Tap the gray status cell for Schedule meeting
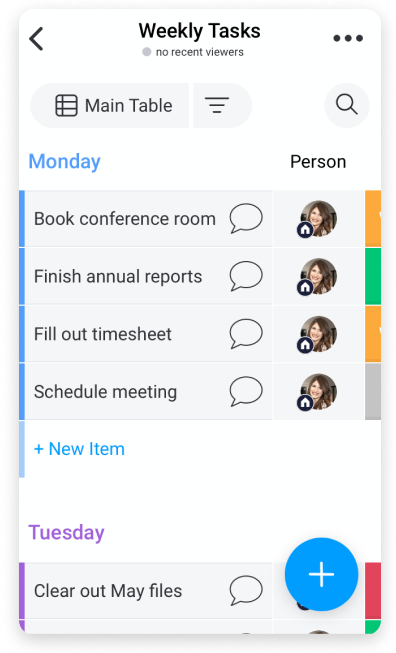 pos(373,391)
